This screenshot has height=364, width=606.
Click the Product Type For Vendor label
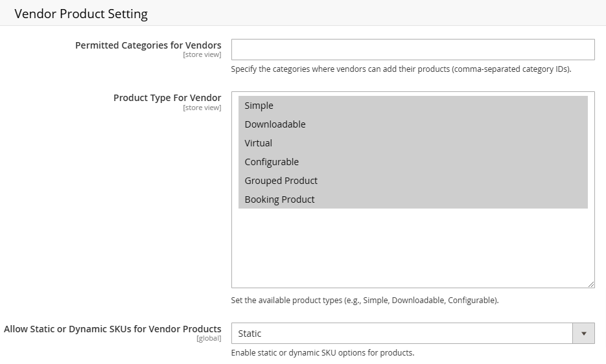pyautogui.click(x=167, y=98)
